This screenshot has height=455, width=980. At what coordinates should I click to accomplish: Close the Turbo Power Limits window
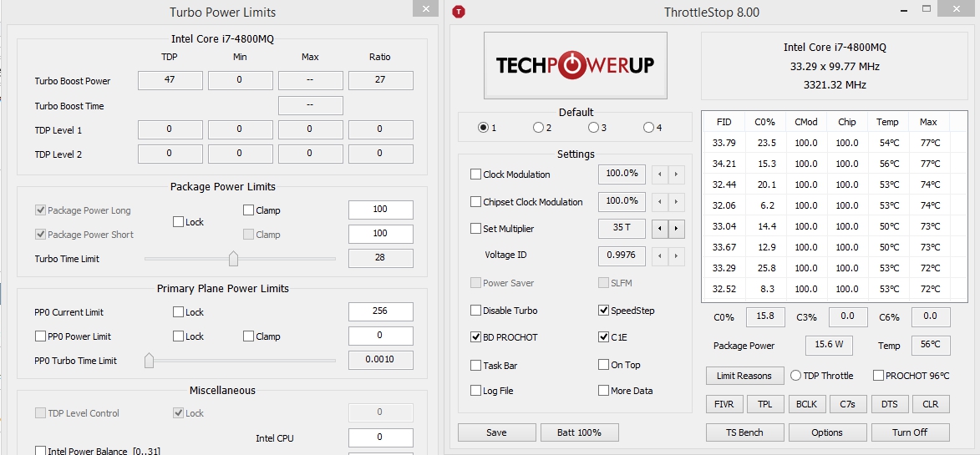pos(425,8)
